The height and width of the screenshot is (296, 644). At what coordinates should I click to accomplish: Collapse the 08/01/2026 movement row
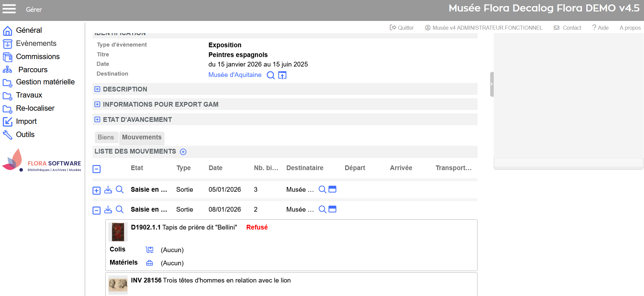tap(97, 211)
